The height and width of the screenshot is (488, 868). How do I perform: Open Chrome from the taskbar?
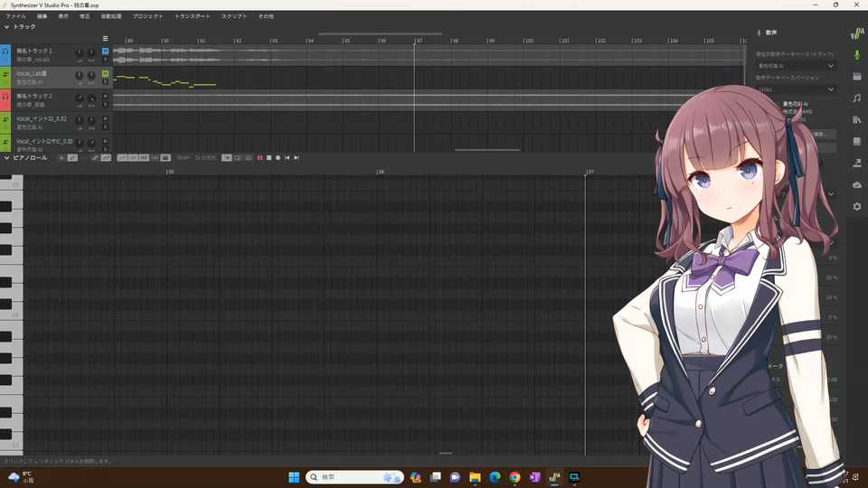pyautogui.click(x=514, y=477)
